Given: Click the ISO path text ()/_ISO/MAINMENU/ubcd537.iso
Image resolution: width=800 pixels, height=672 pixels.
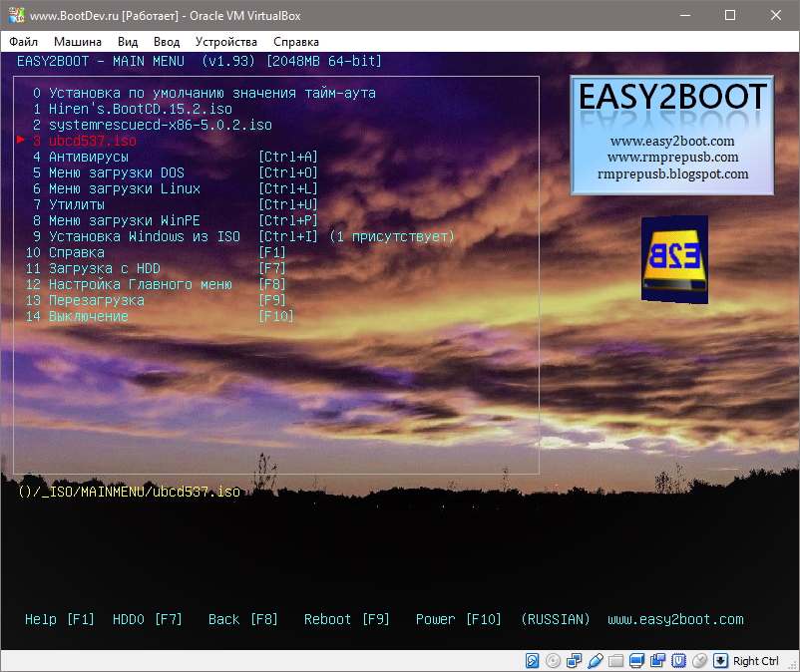Looking at the screenshot, I should pyautogui.click(x=129, y=492).
